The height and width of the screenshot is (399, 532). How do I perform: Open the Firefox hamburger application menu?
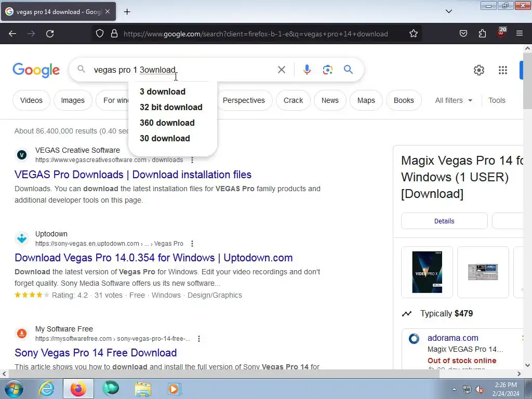(520, 34)
